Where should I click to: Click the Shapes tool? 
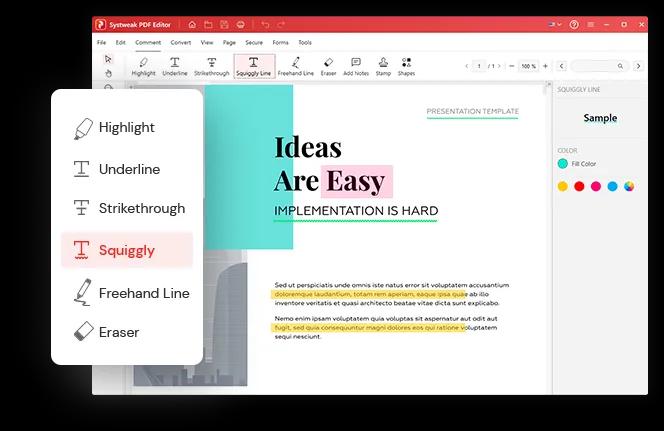[406, 66]
